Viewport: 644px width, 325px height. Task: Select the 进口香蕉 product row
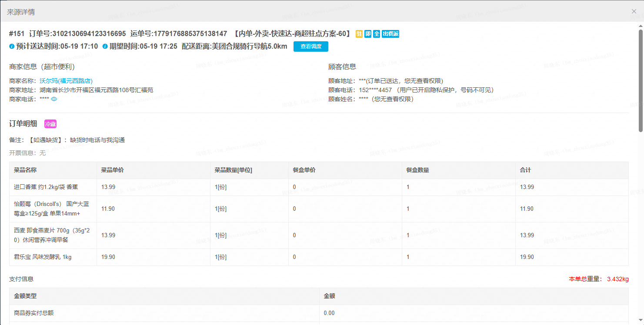pos(319,187)
